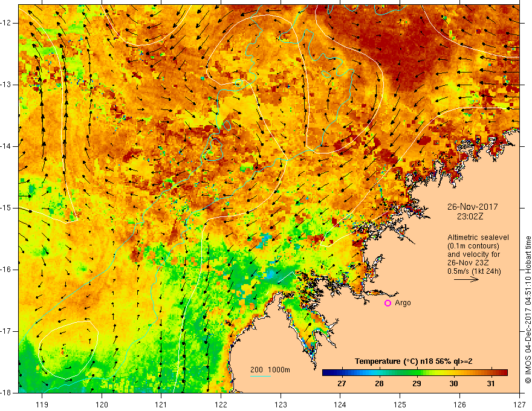The height and width of the screenshot is (411, 532).
Task: Click the vertical IMOS copyright timestamp text
Action: (x=528, y=309)
